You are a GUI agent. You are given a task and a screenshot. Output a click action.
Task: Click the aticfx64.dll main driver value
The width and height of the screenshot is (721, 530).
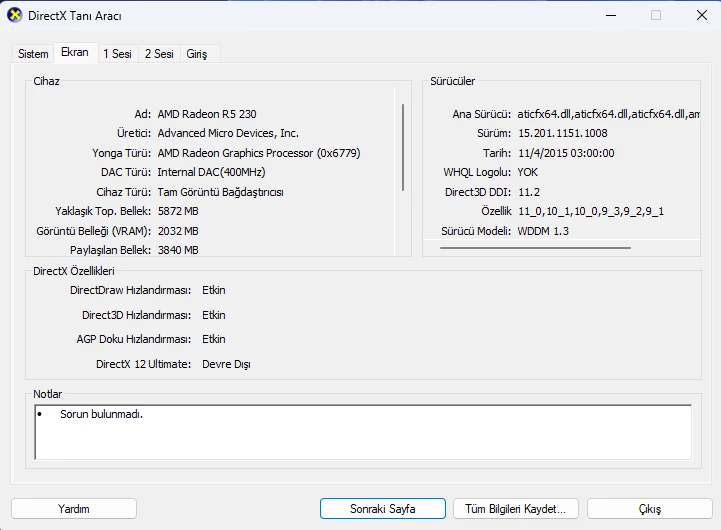coord(608,114)
